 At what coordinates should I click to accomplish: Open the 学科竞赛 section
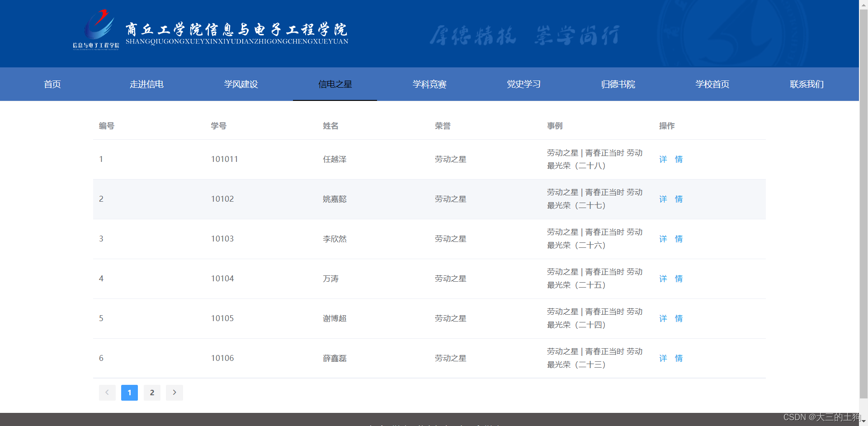429,84
